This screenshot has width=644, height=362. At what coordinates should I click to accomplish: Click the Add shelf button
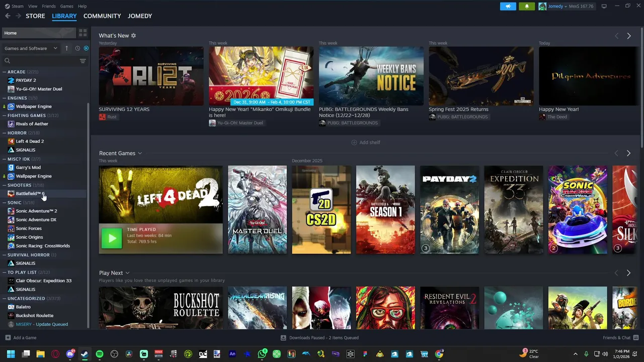point(366,142)
